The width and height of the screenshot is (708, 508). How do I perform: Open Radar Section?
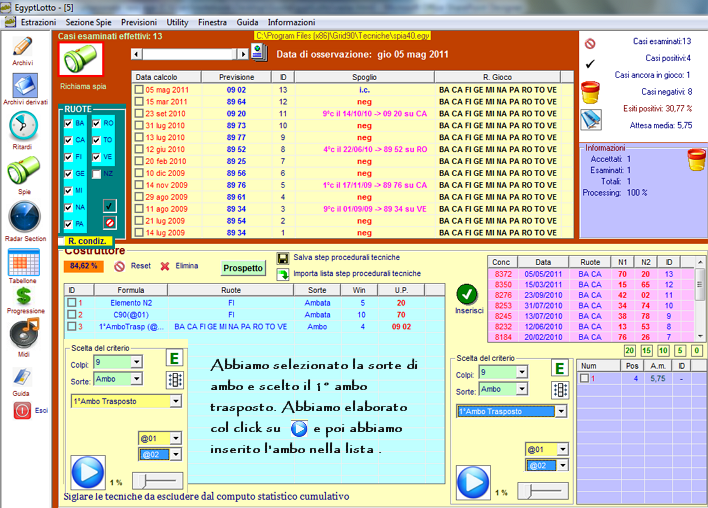pyautogui.click(x=24, y=217)
